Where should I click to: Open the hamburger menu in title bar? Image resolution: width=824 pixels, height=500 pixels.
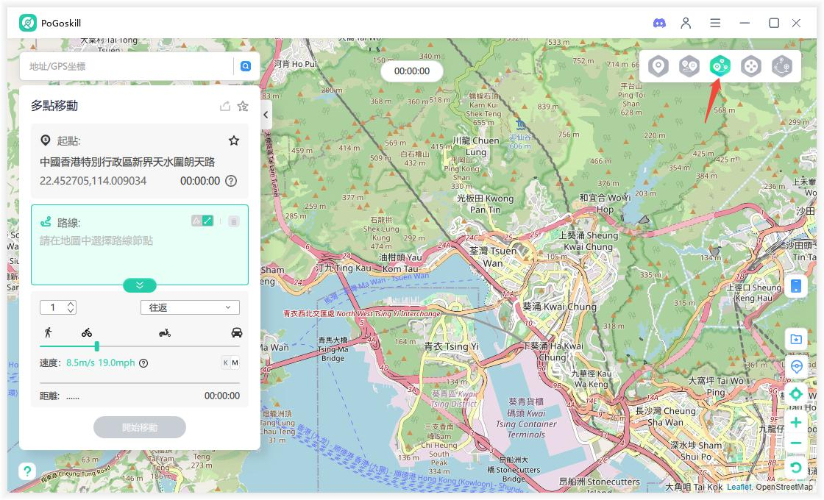point(715,22)
